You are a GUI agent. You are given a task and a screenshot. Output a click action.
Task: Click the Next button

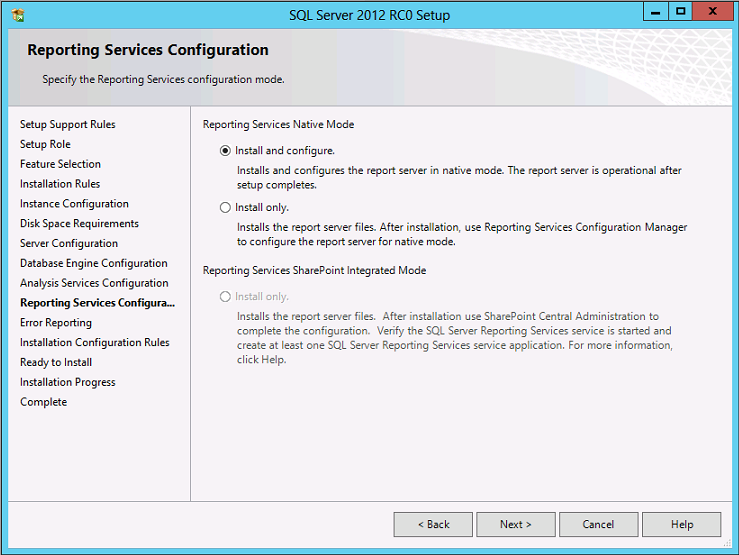[x=516, y=524]
